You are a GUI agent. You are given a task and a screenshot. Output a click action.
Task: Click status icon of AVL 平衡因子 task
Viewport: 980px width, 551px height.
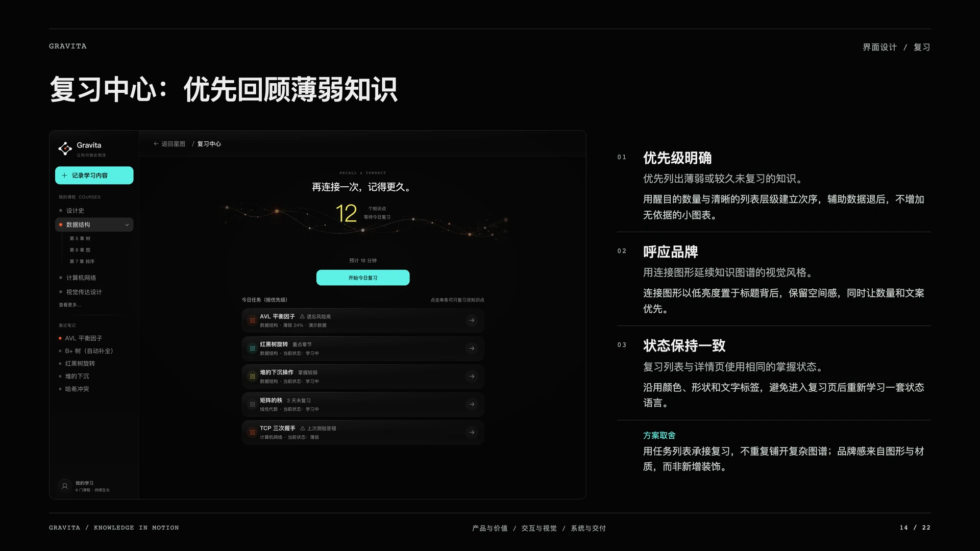[252, 320]
